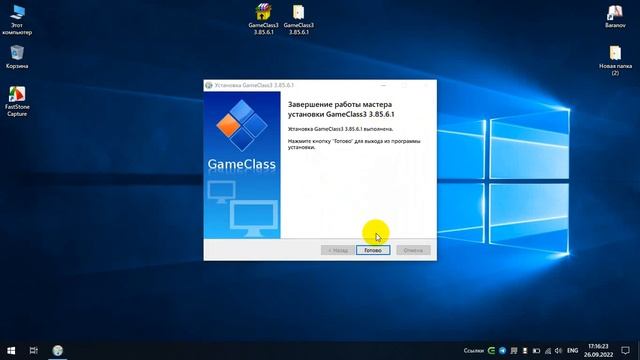This screenshot has height=360, width=640.
Task: Select the Новая папка (2) folder icon
Action: pyautogui.click(x=615, y=60)
